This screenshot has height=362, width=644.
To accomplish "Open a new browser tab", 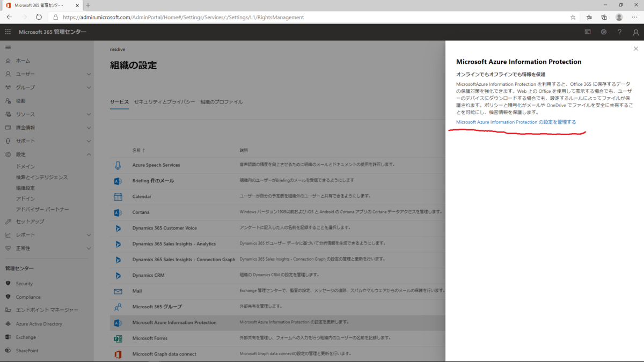I will pos(88,5).
